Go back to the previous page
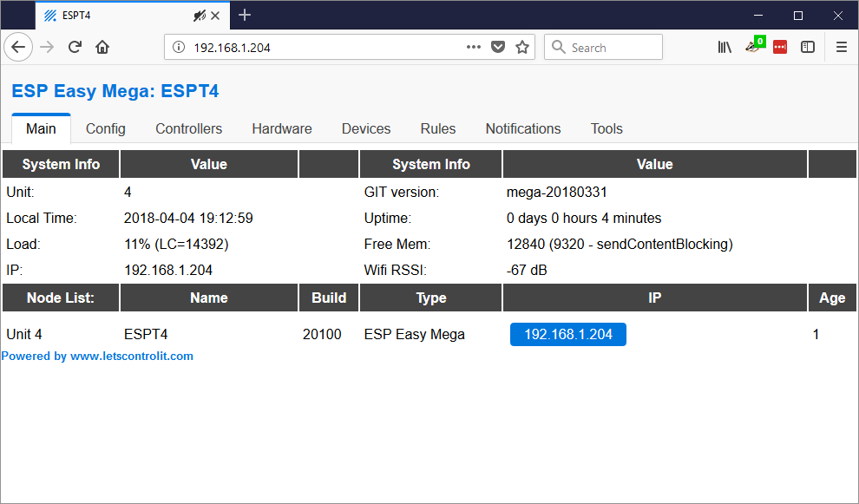 [x=18, y=47]
